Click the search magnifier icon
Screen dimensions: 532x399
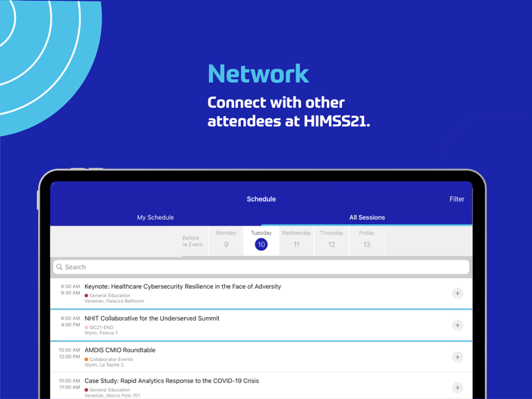click(59, 267)
